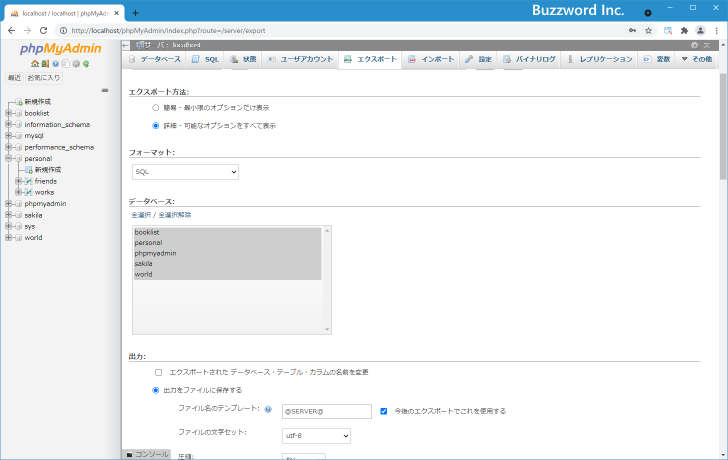Open the データベース tab
Image resolution: width=728 pixels, height=460 pixels.
155,59
